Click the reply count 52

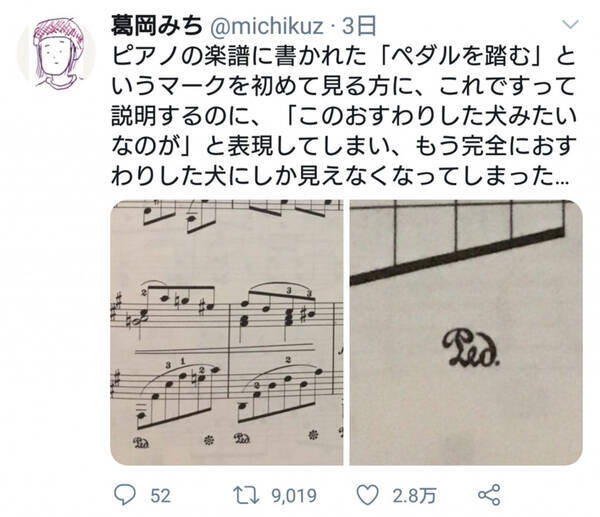(x=156, y=493)
